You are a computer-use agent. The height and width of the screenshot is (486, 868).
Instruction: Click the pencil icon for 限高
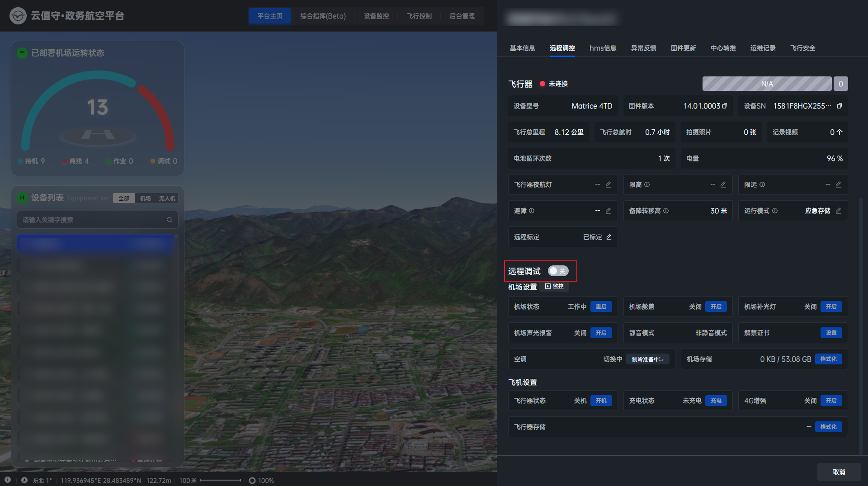[723, 184]
